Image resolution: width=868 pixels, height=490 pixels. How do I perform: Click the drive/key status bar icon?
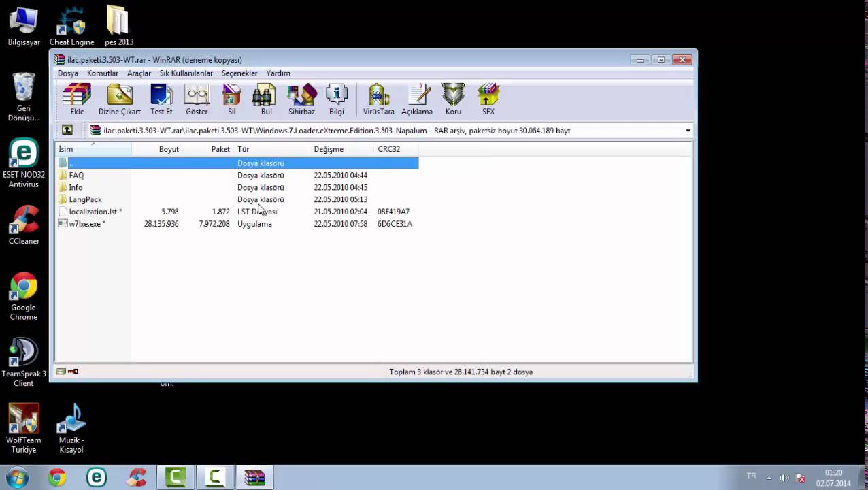(67, 372)
